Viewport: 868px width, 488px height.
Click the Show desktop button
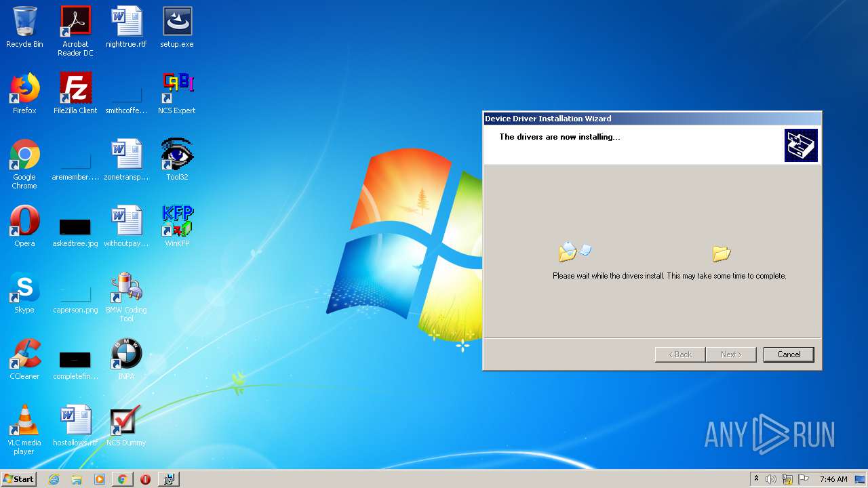tap(861, 479)
